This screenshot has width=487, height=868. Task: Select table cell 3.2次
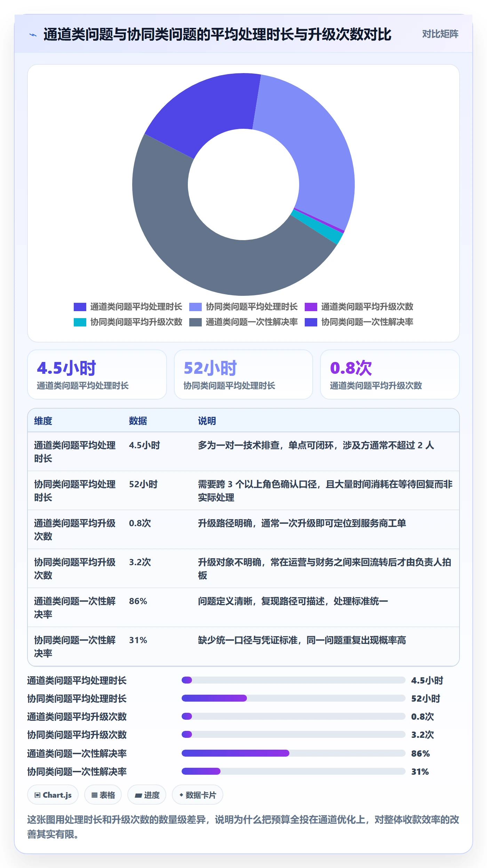140,562
